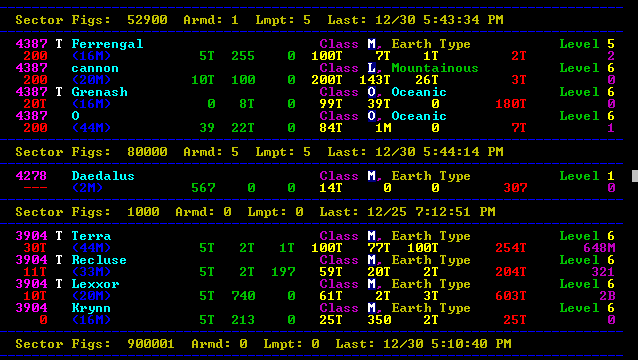This screenshot has height=360, width=638.
Task: Click the magenta value 648M
Action: [599, 247]
